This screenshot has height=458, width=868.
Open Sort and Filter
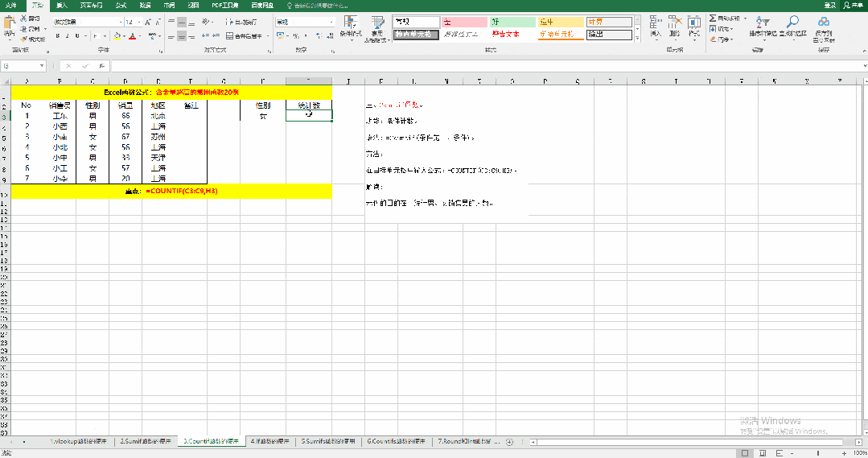point(763,26)
